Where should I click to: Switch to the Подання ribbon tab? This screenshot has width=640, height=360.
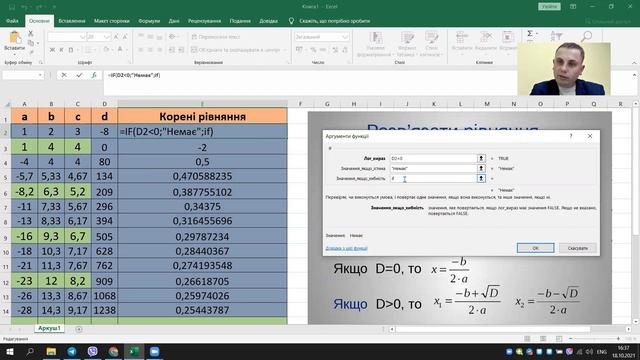[x=240, y=21]
